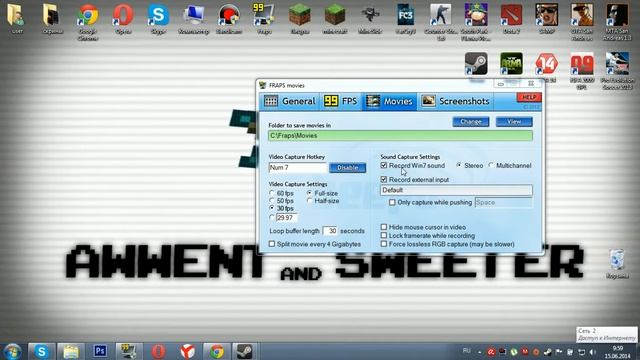This screenshot has width=640, height=360.
Task: Select the 60 fps radio button
Action: 272,193
